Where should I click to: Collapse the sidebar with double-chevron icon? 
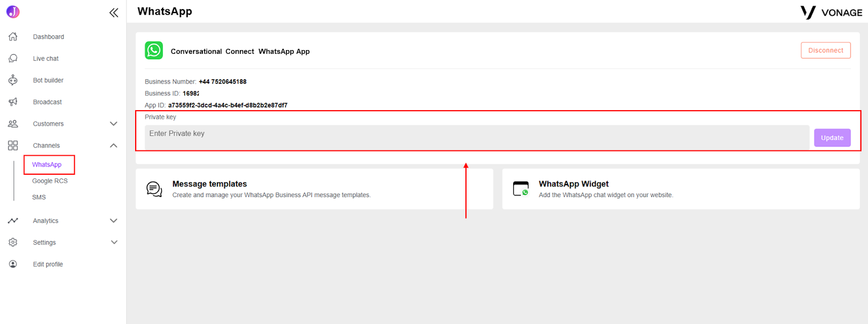113,12
